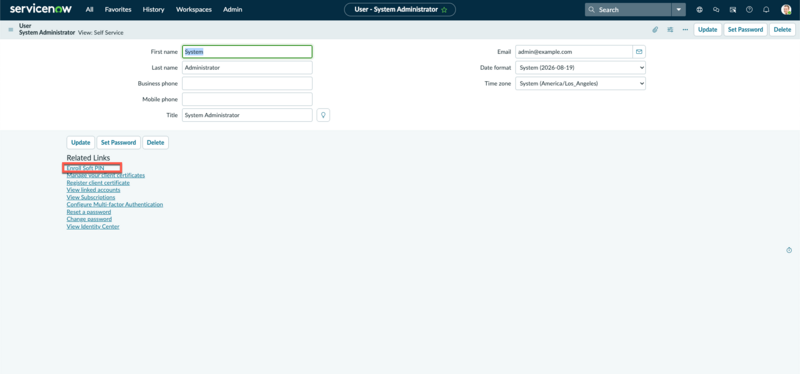Click the 'Related Links' heading

click(88, 158)
